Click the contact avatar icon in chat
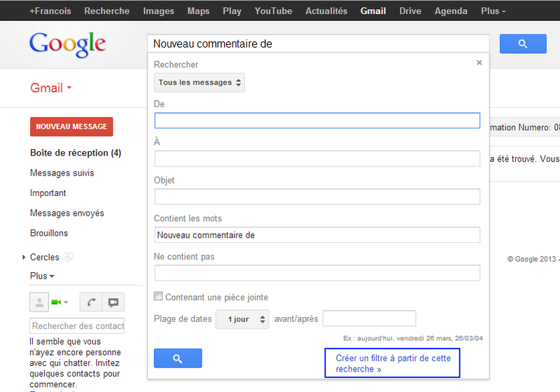The image size is (560, 392). click(x=39, y=302)
